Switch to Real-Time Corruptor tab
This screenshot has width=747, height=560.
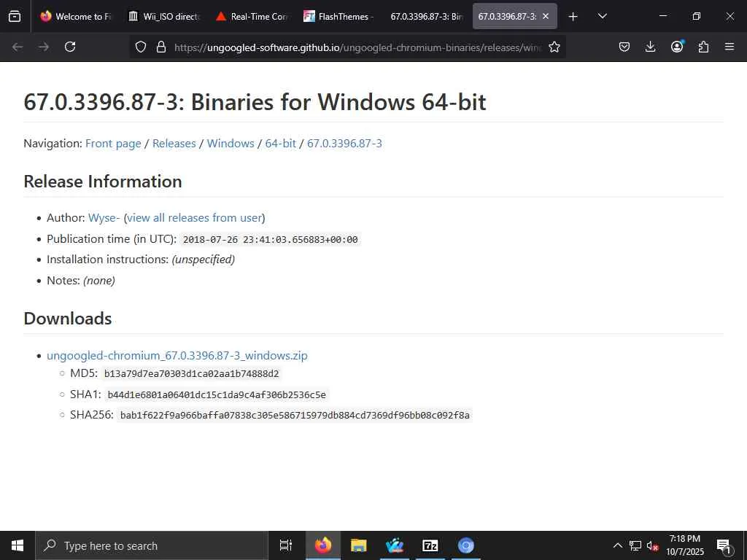[x=252, y=16]
